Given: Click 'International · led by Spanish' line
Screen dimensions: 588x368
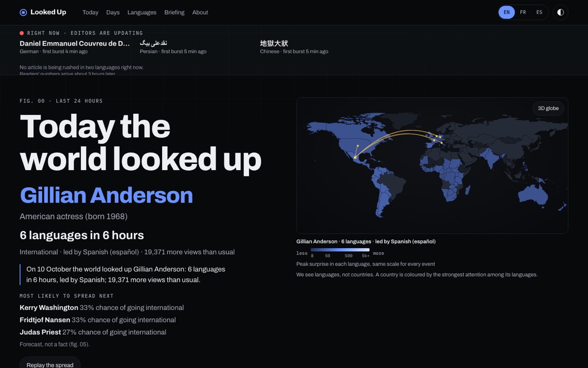Looking at the screenshot, I should pyautogui.click(x=127, y=252).
